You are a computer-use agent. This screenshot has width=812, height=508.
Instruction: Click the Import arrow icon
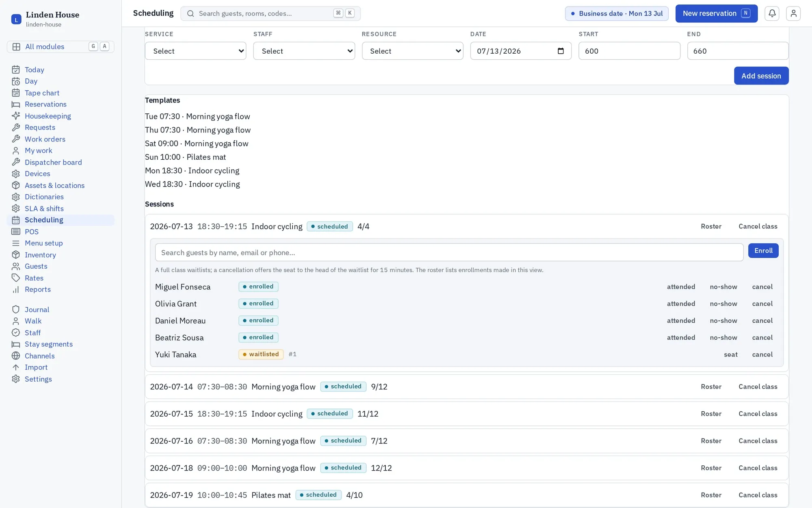coord(16,367)
